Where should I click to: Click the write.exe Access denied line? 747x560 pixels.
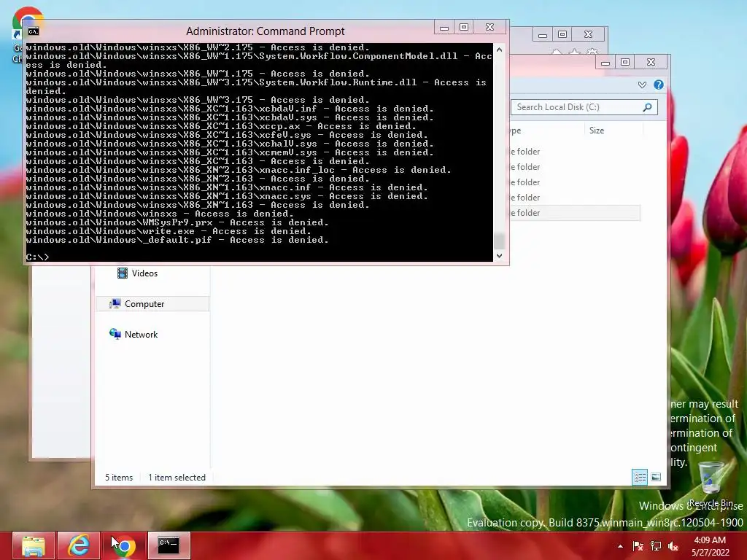point(169,231)
